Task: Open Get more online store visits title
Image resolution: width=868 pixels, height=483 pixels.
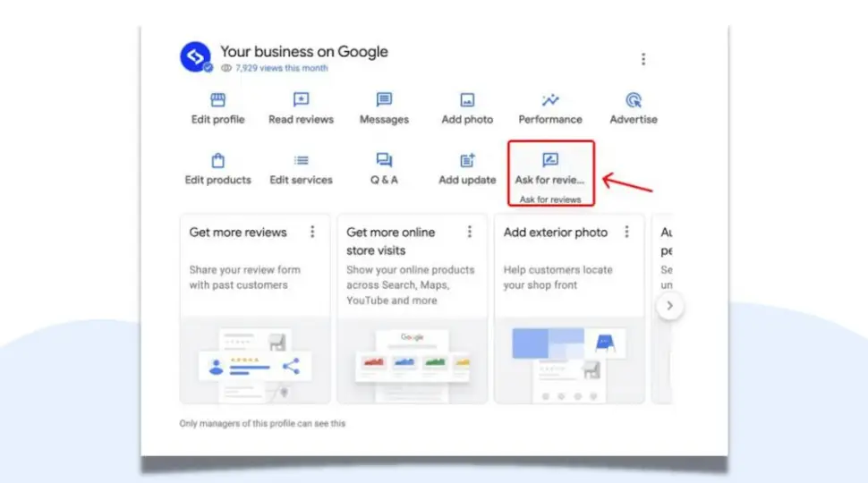Action: (x=391, y=241)
